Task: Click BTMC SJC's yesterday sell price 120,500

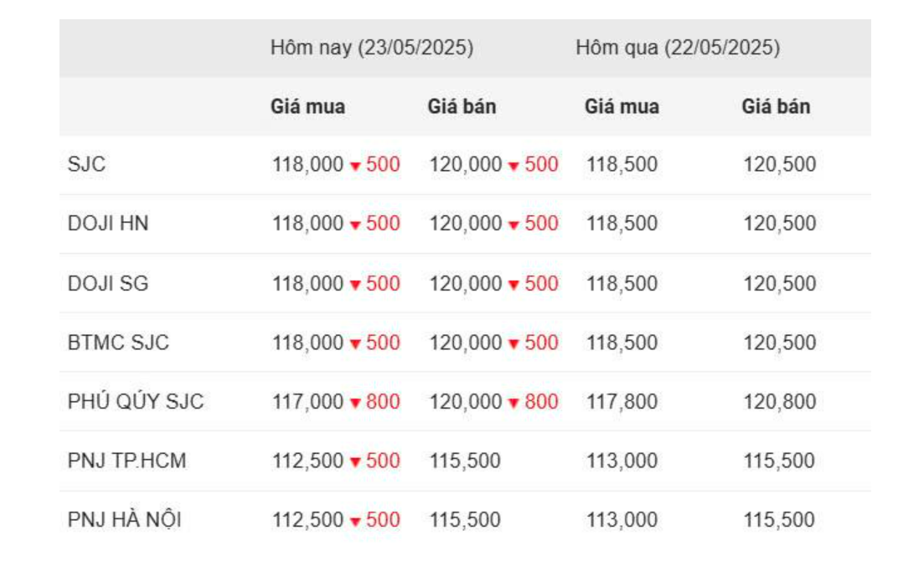Action: tap(780, 343)
